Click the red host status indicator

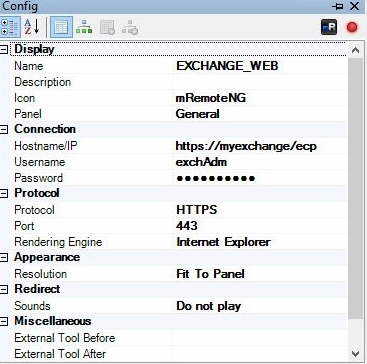pos(352,27)
